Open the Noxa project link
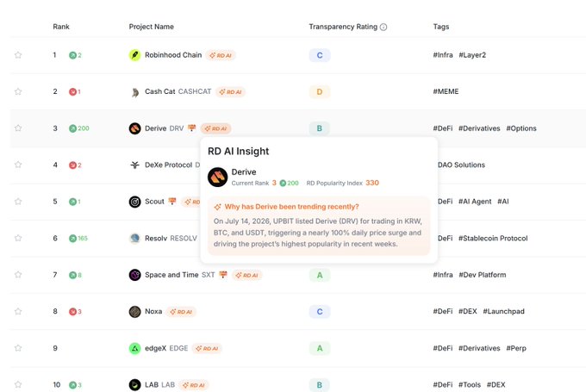586x392 pixels. pyautogui.click(x=153, y=311)
